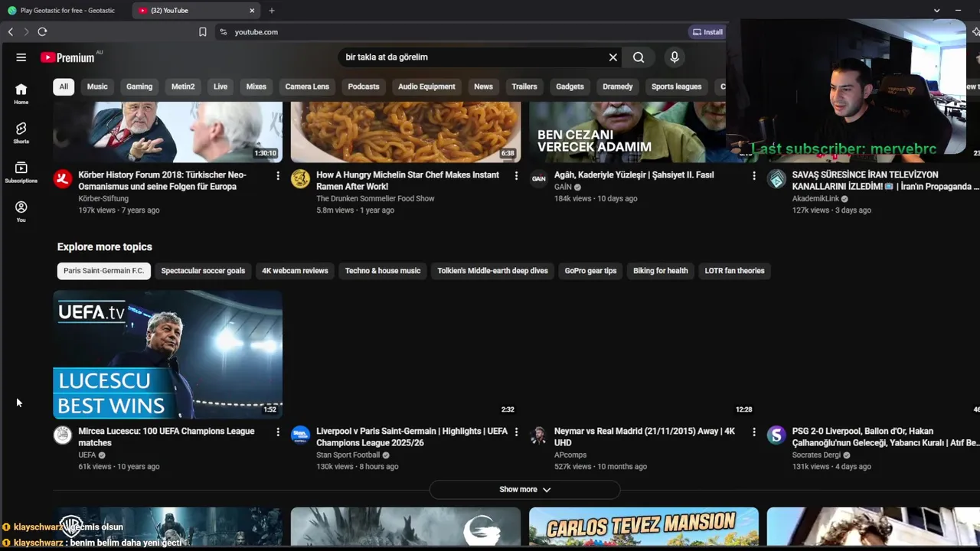
Task: Select the Metin2 filter chip
Action: click(183, 86)
